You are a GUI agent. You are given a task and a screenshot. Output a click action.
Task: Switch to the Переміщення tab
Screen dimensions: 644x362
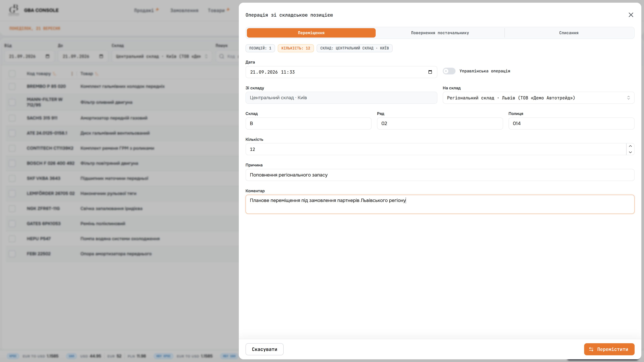[311, 33]
